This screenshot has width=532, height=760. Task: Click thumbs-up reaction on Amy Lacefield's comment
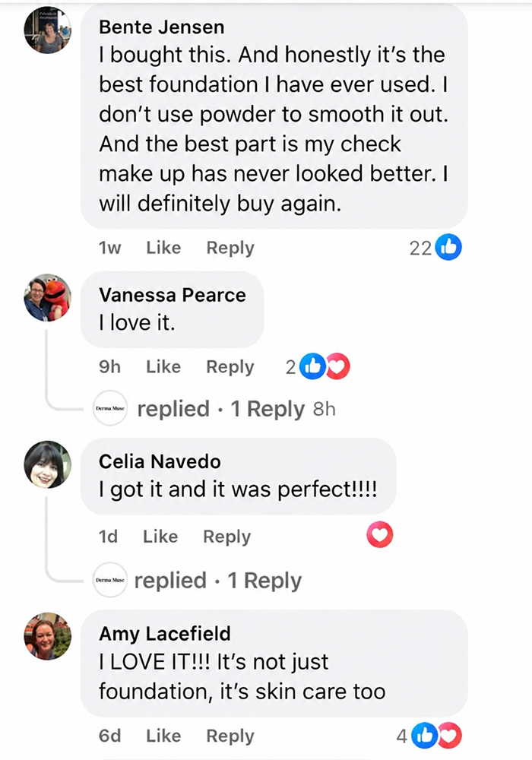click(424, 736)
